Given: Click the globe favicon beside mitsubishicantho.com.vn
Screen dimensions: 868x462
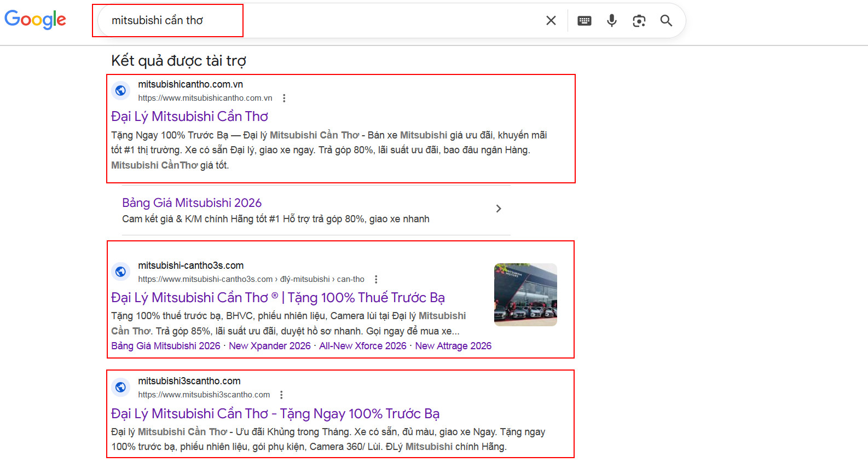Looking at the screenshot, I should 120,91.
